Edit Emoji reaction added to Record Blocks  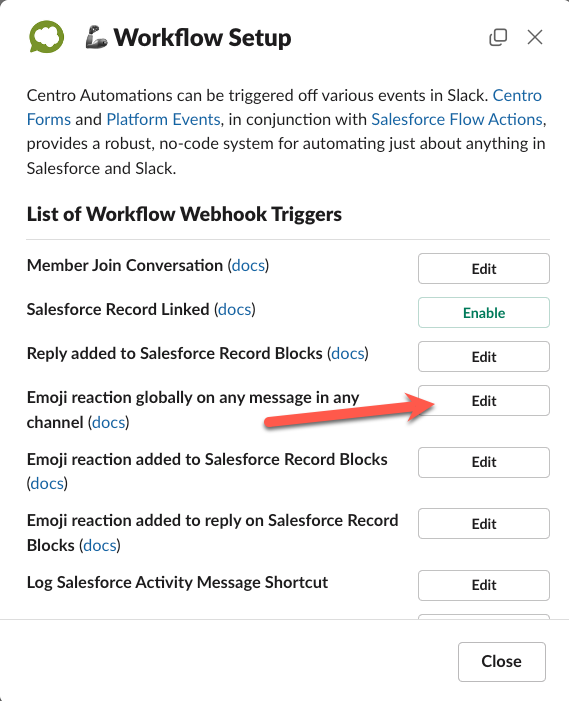point(484,462)
